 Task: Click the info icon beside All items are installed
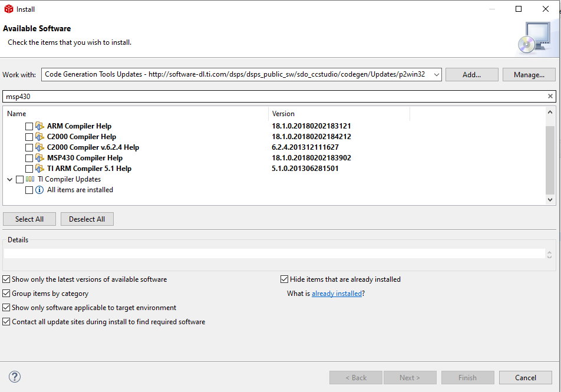point(39,190)
